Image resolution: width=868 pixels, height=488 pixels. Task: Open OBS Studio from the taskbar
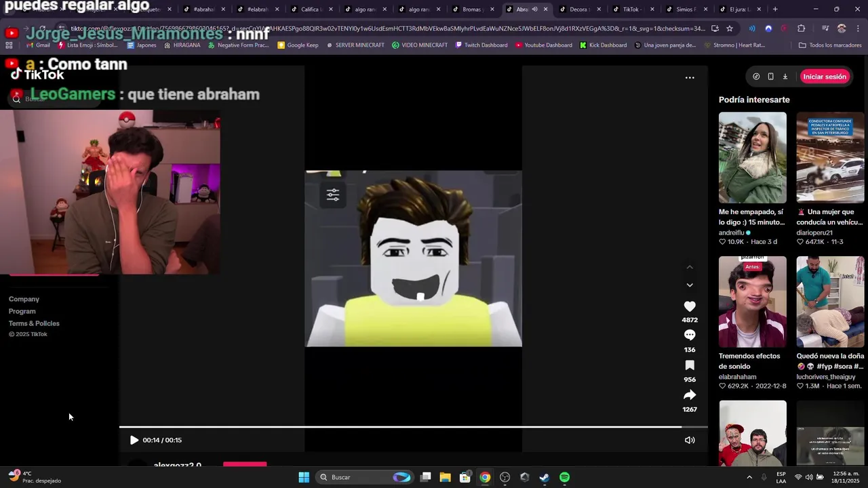[x=505, y=477]
